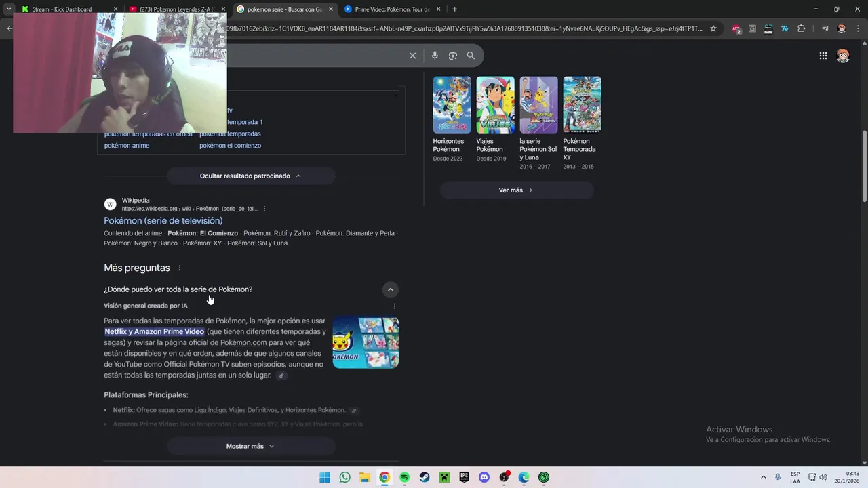Open Epic Games Launcher from the taskbar
The height and width of the screenshot is (488, 868).
pyautogui.click(x=464, y=477)
